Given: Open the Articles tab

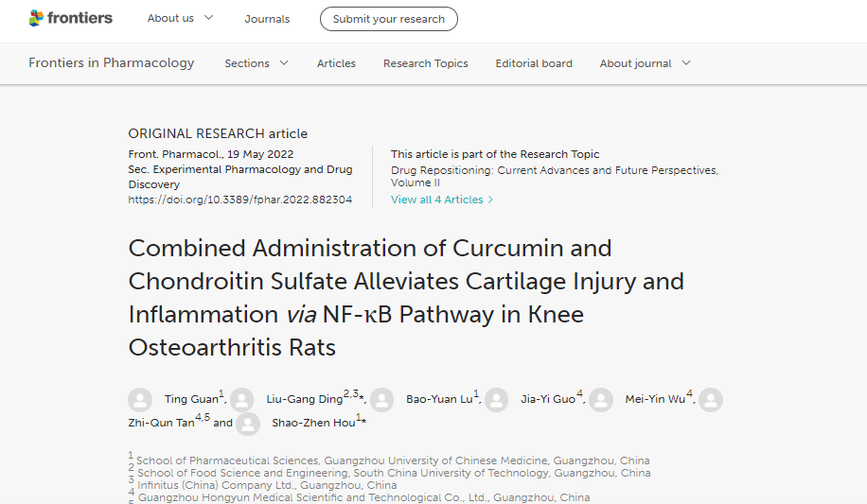Looking at the screenshot, I should click(336, 63).
